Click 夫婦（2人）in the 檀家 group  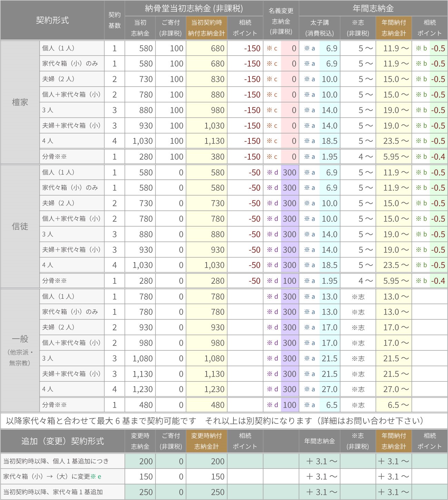click(72, 79)
